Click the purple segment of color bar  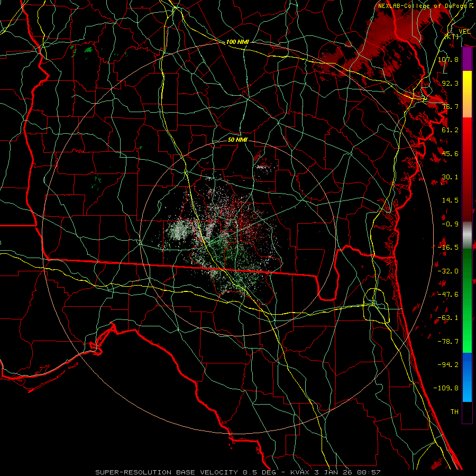coord(467,59)
